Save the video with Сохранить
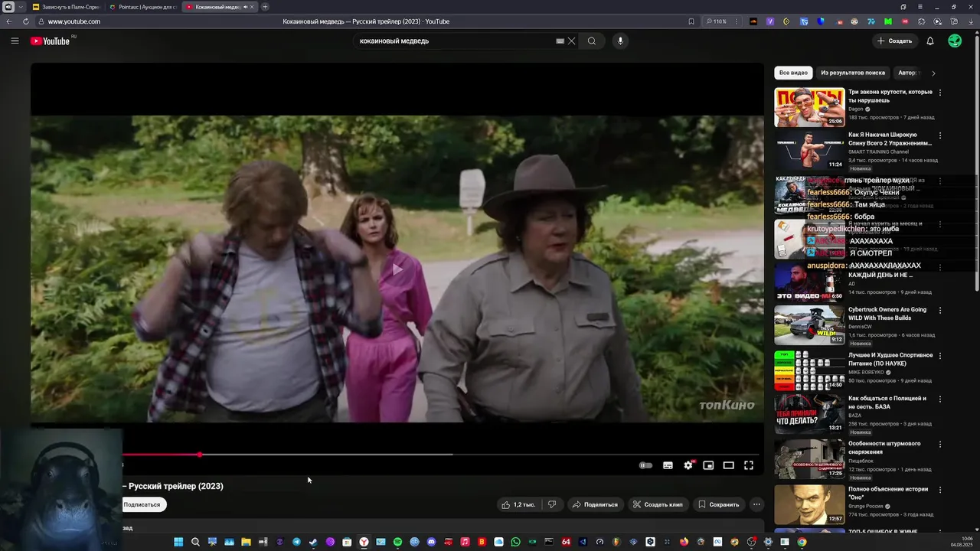This screenshot has height=551, width=980. 718,504
